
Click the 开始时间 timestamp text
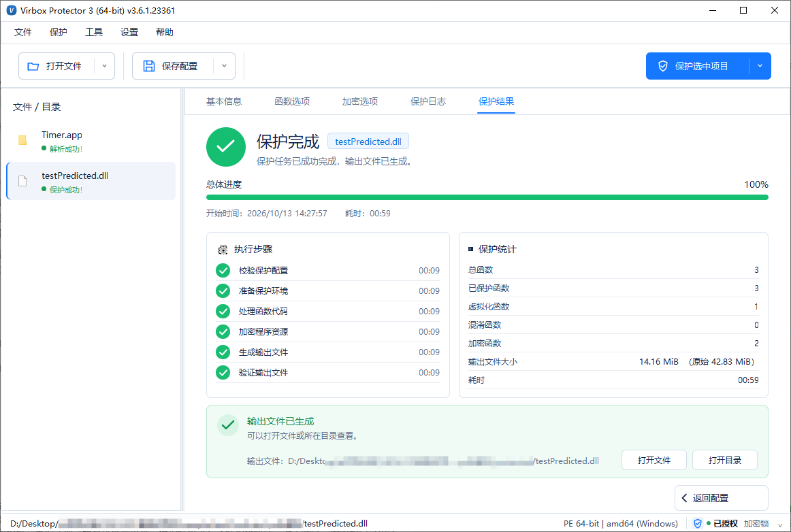click(x=266, y=214)
